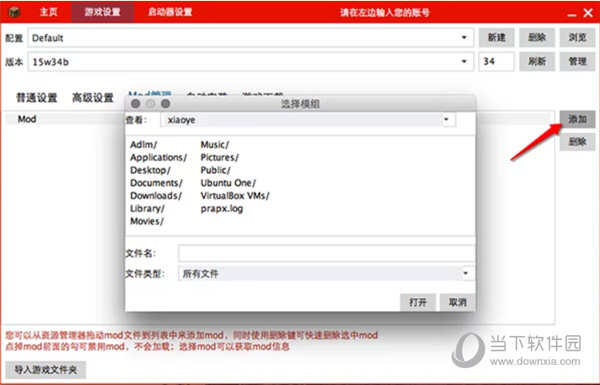Click the field showing 34

pos(496,61)
